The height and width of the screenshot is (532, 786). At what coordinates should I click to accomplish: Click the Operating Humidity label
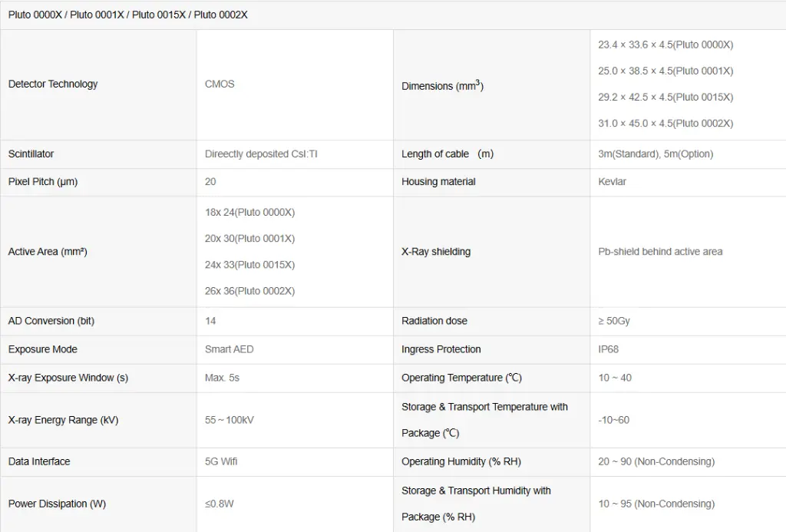click(x=461, y=461)
